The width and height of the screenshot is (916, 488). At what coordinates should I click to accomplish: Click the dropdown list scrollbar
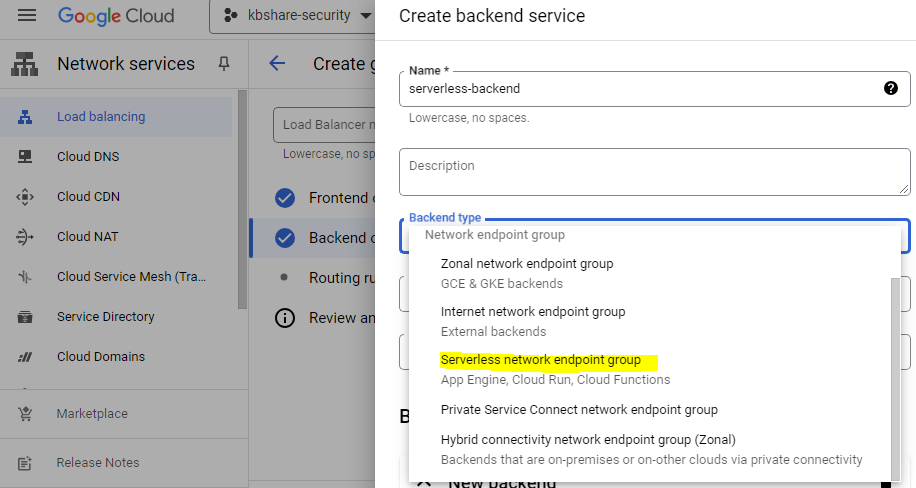click(x=896, y=378)
